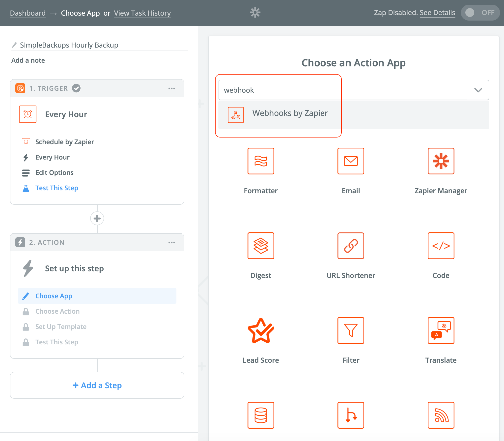The height and width of the screenshot is (441, 504).
Task: Click the Add a Step button
Action: (x=97, y=385)
